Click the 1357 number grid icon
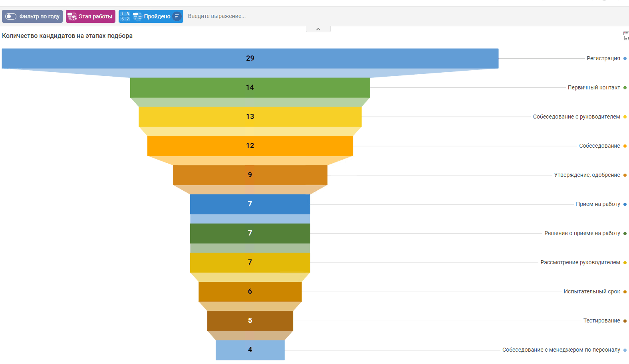This screenshot has height=364, width=629. coord(125,16)
